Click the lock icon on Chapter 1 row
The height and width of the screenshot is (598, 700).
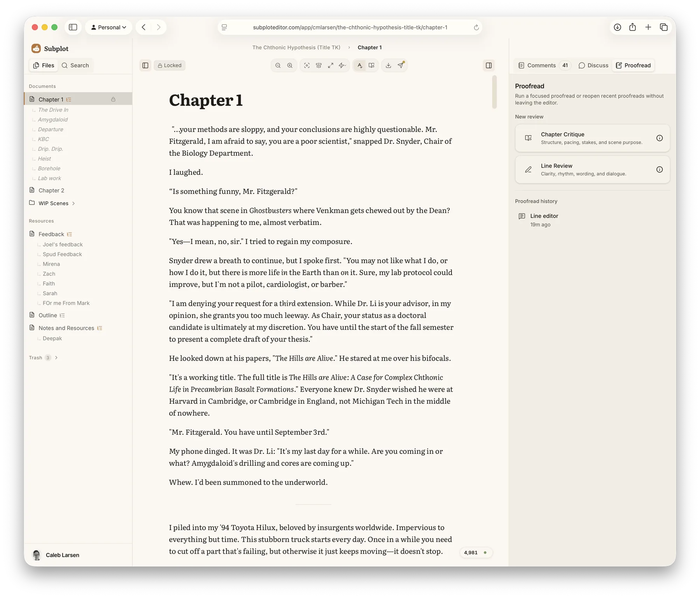pyautogui.click(x=113, y=99)
